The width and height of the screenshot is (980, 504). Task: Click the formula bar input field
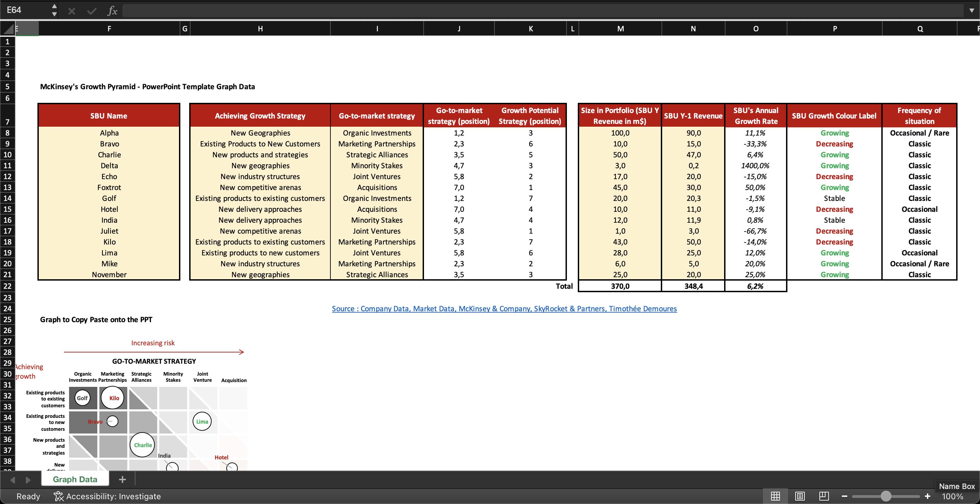coord(543,11)
